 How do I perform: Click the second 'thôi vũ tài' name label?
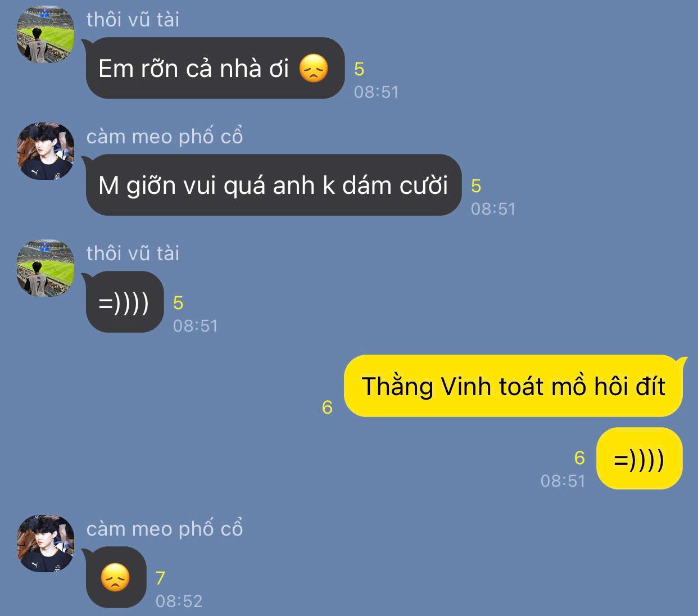click(x=133, y=253)
